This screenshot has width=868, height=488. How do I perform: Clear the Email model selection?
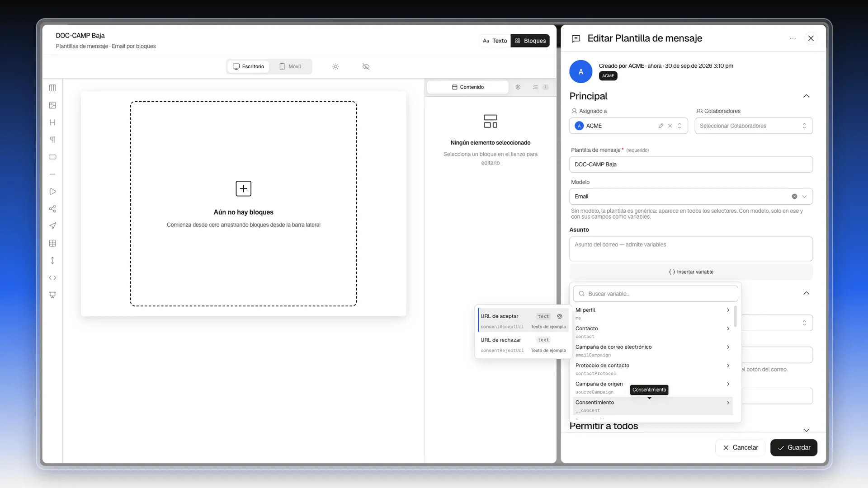click(794, 197)
